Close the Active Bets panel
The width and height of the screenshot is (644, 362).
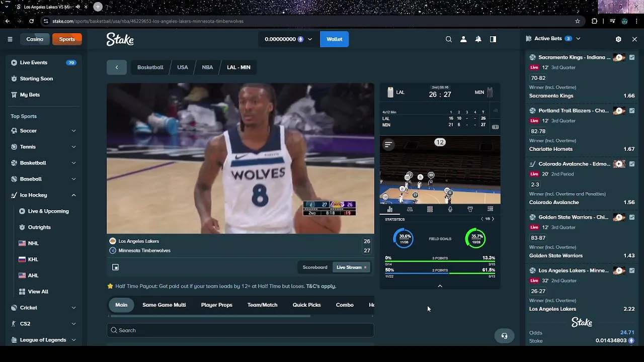click(x=634, y=39)
